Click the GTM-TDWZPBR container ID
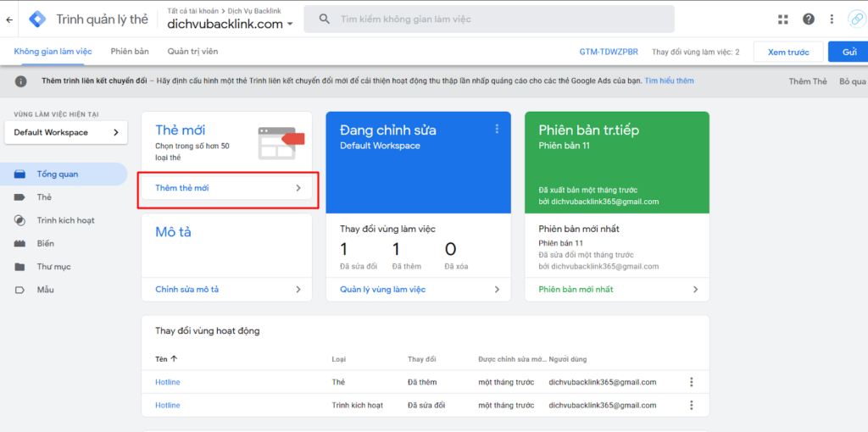 point(609,52)
